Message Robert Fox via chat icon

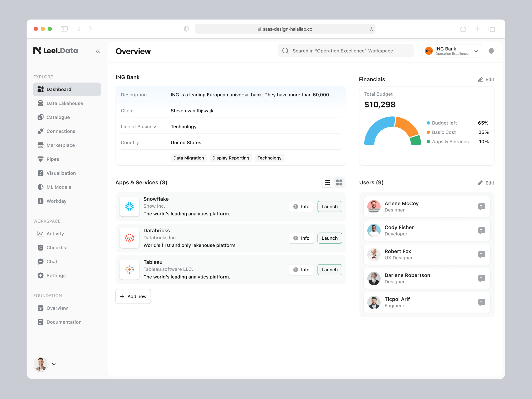click(482, 254)
